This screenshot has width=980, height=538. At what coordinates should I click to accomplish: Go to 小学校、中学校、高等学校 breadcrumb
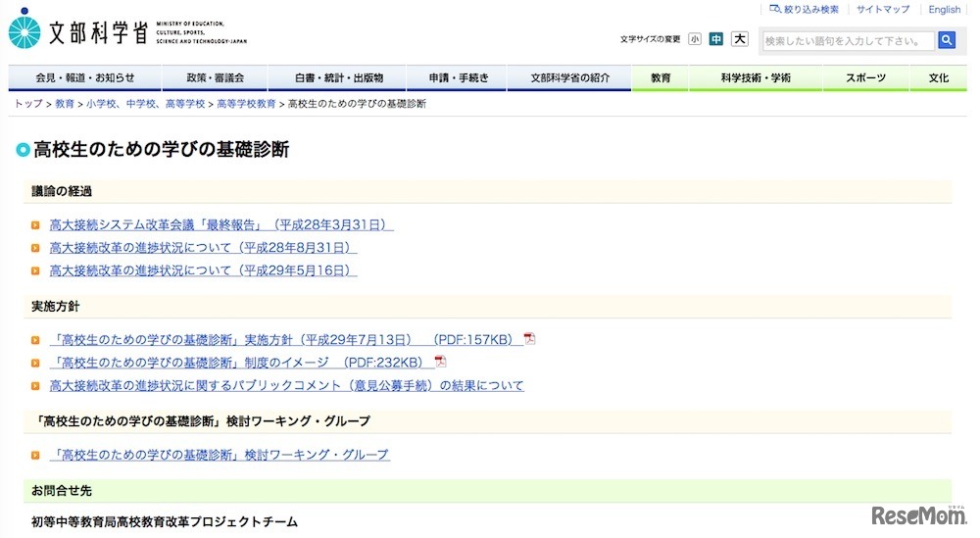point(146,104)
